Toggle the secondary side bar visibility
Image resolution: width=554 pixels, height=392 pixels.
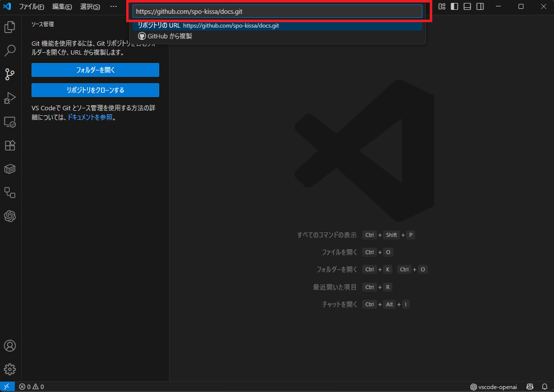pos(480,6)
